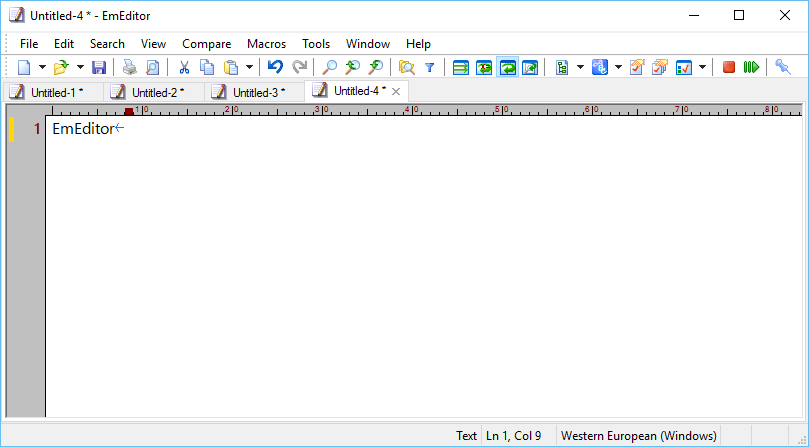
Task: Click the Open file folder icon
Action: pos(61,67)
